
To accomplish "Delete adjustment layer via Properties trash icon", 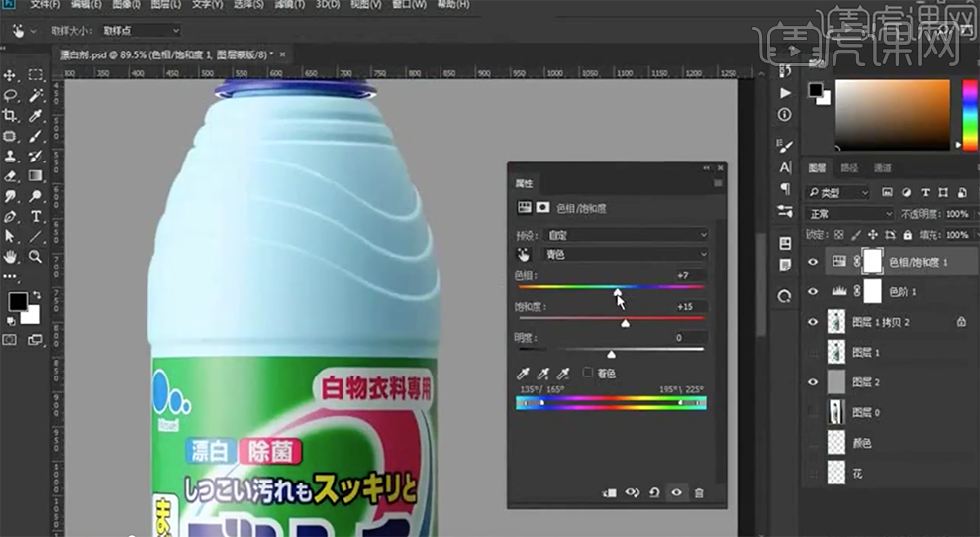I will [x=699, y=492].
